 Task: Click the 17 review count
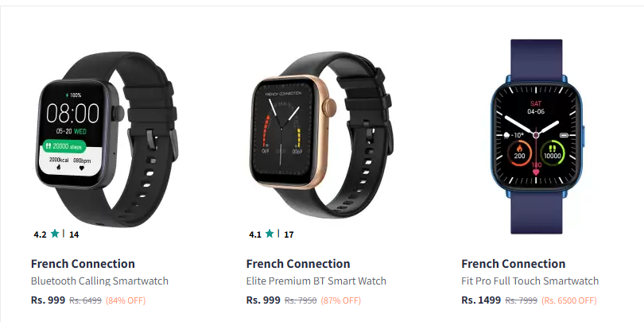click(289, 234)
